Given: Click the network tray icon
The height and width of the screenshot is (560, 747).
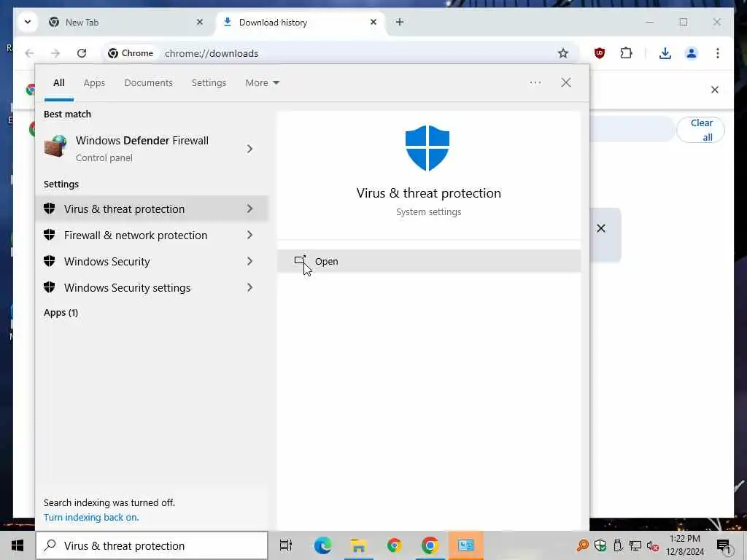Looking at the screenshot, I should [x=635, y=545].
